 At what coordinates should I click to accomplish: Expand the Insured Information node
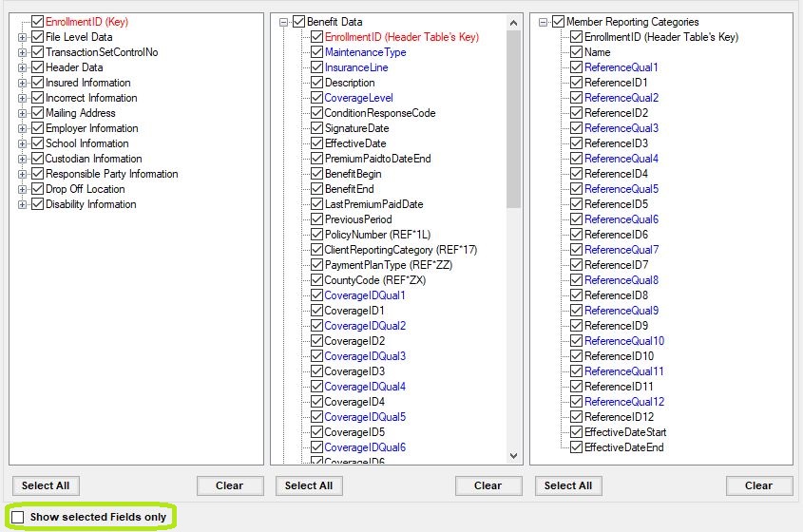(x=22, y=83)
